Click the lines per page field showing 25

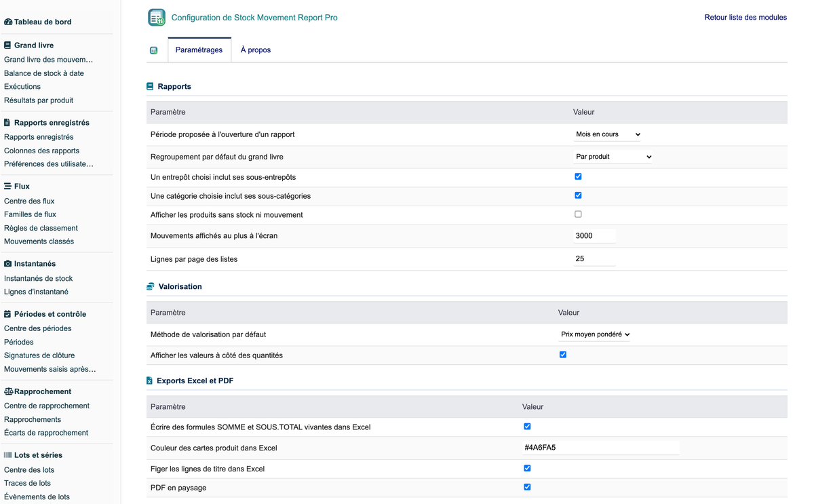click(x=594, y=259)
